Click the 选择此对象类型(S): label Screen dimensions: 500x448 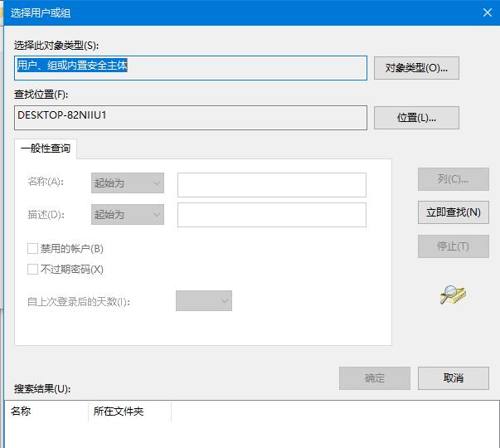tap(56, 46)
